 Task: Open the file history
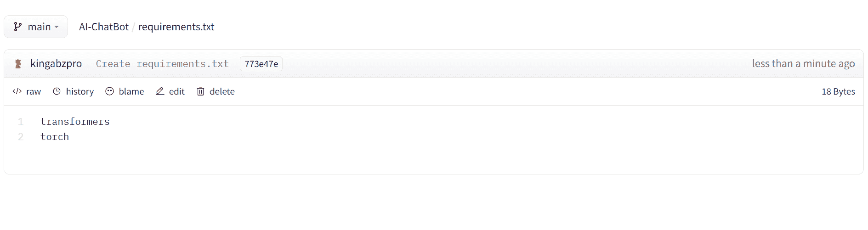79,91
